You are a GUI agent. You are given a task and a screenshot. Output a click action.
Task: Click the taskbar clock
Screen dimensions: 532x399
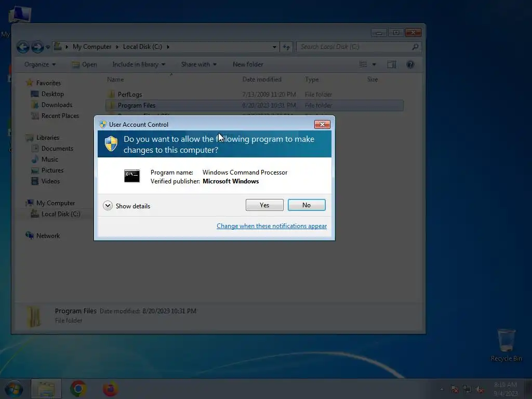click(x=505, y=389)
